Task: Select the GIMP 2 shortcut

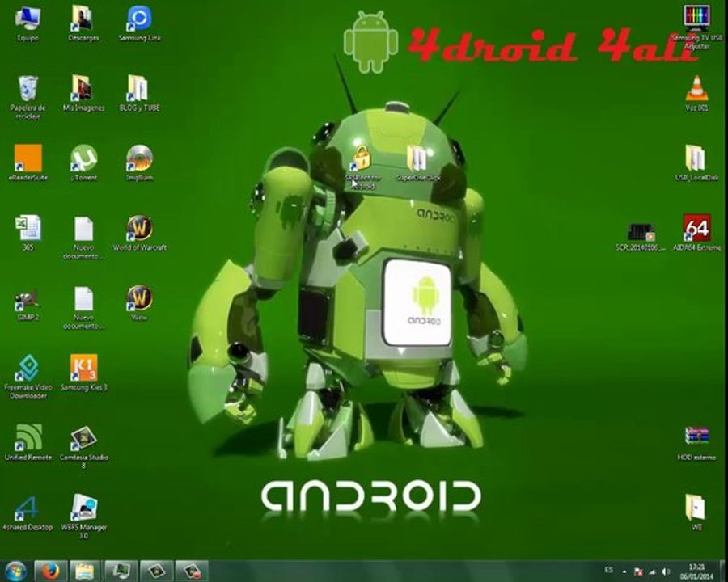Action: (28, 304)
